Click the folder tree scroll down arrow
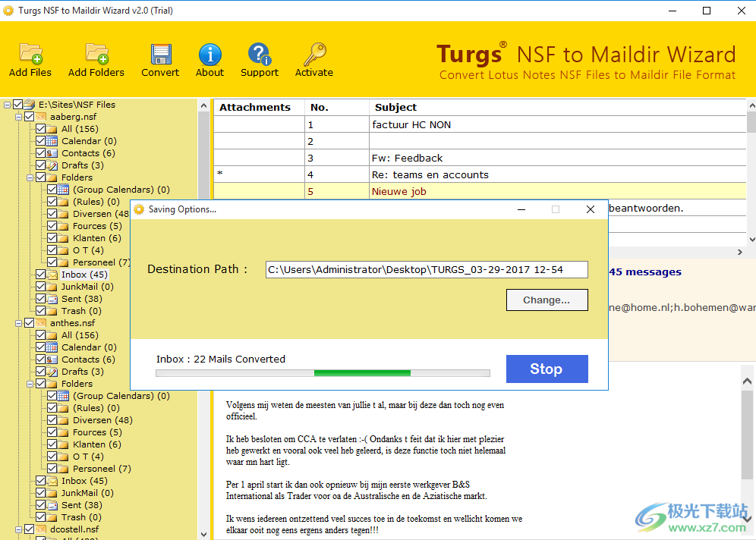The width and height of the screenshot is (756, 540). pos(203,534)
